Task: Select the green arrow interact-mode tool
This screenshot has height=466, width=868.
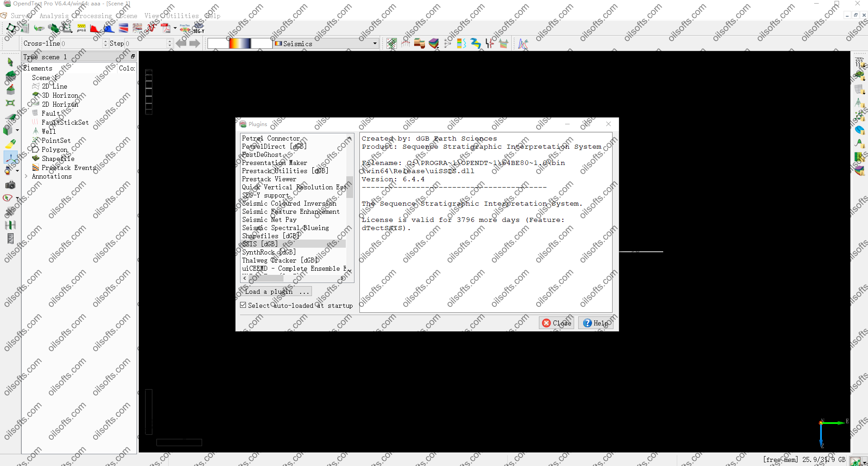Action: coord(10,62)
